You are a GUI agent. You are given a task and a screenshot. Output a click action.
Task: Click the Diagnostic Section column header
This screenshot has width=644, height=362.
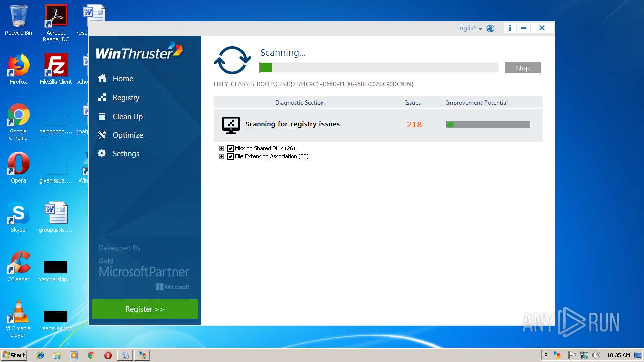(x=300, y=103)
